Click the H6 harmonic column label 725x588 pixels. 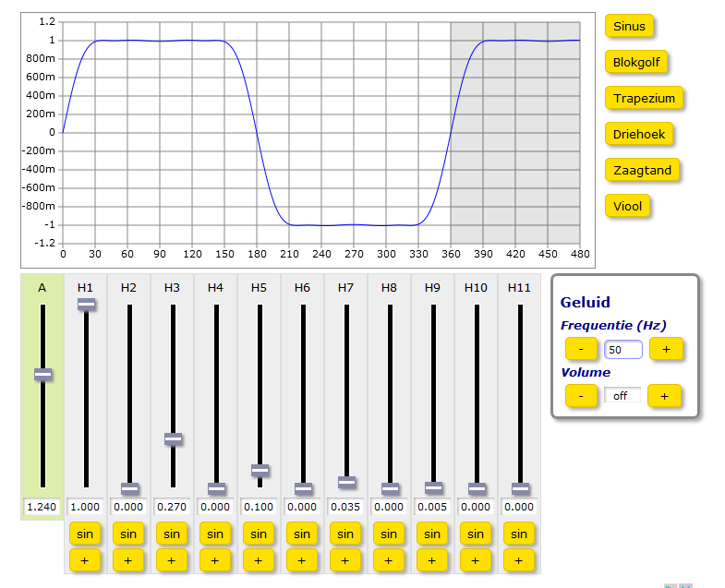(302, 287)
